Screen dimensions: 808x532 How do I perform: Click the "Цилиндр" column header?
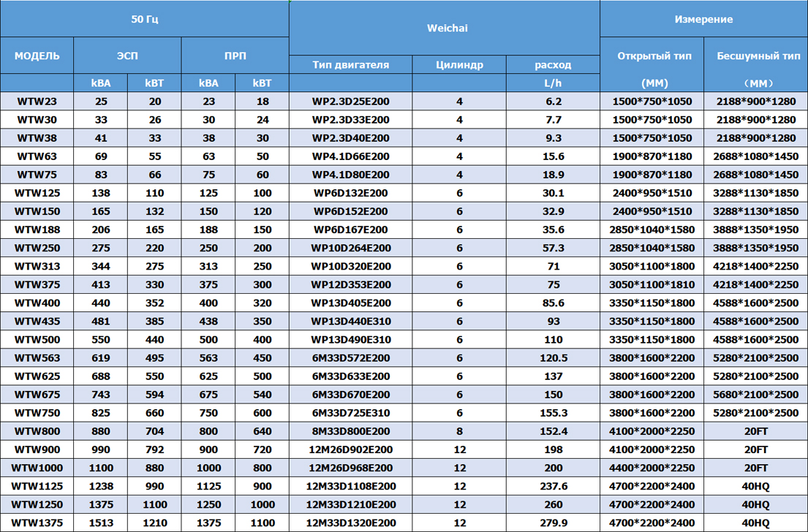459,65
